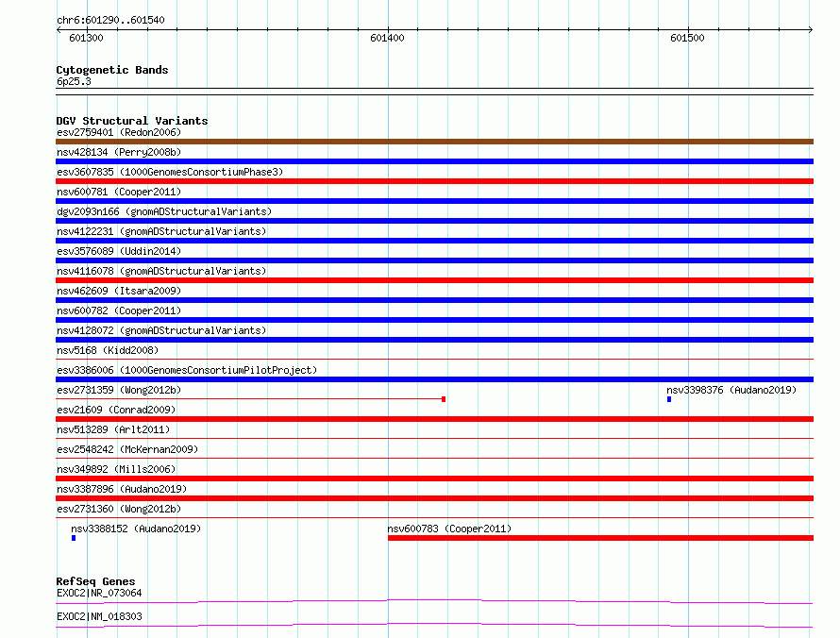This screenshot has width=840, height=638.
Task: Click the EXOC2|NM_018303 gene label
Action: [x=99, y=616]
